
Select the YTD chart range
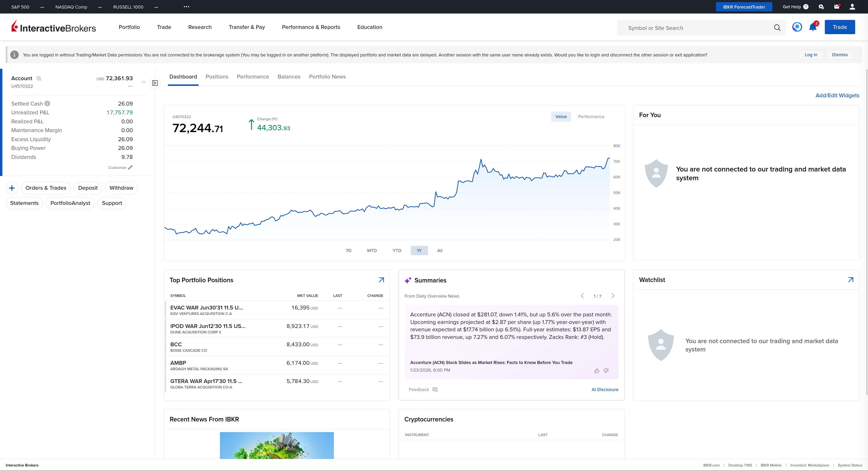tap(397, 250)
